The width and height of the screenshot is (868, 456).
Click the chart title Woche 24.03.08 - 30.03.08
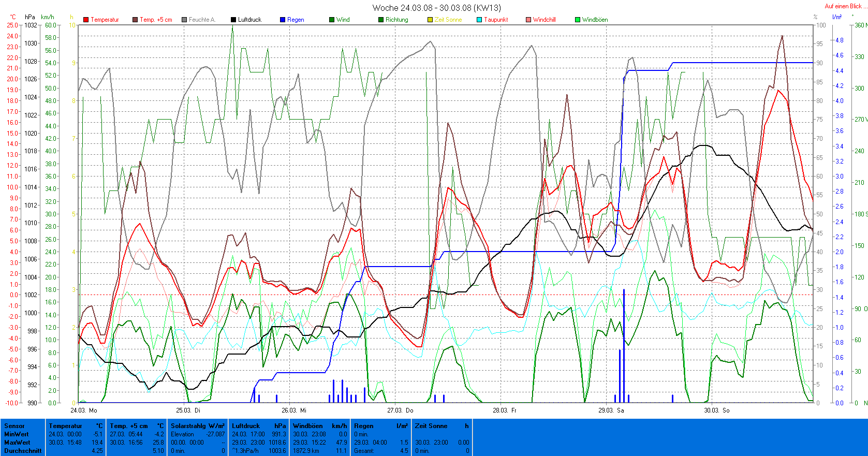click(x=436, y=8)
